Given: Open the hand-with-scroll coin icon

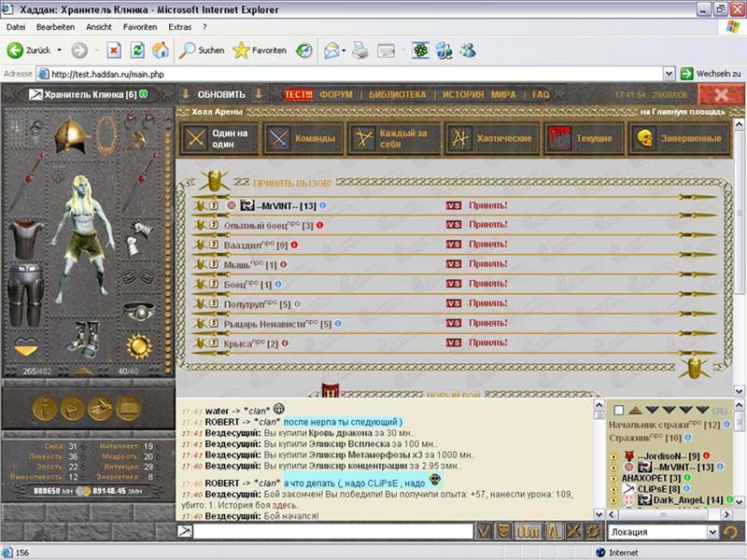Looking at the screenshot, I should coord(100,408).
